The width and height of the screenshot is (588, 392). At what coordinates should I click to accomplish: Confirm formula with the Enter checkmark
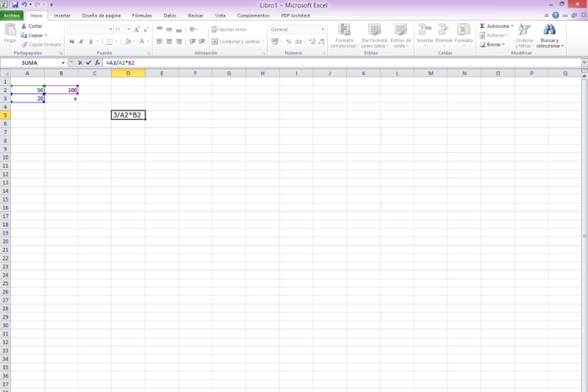pos(88,63)
